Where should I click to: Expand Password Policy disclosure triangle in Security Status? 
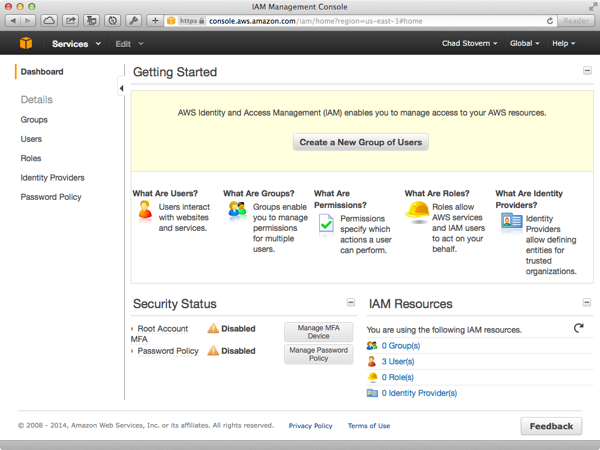pos(132,351)
